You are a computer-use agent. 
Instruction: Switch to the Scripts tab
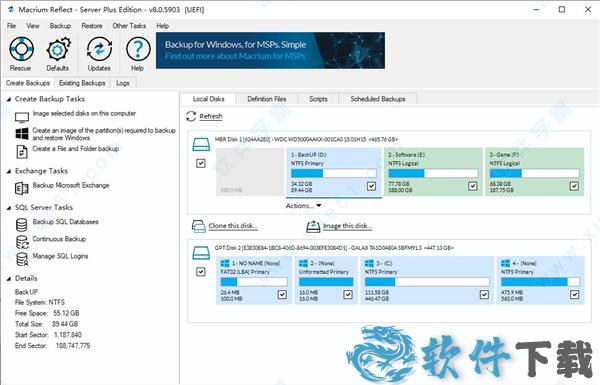(x=318, y=99)
